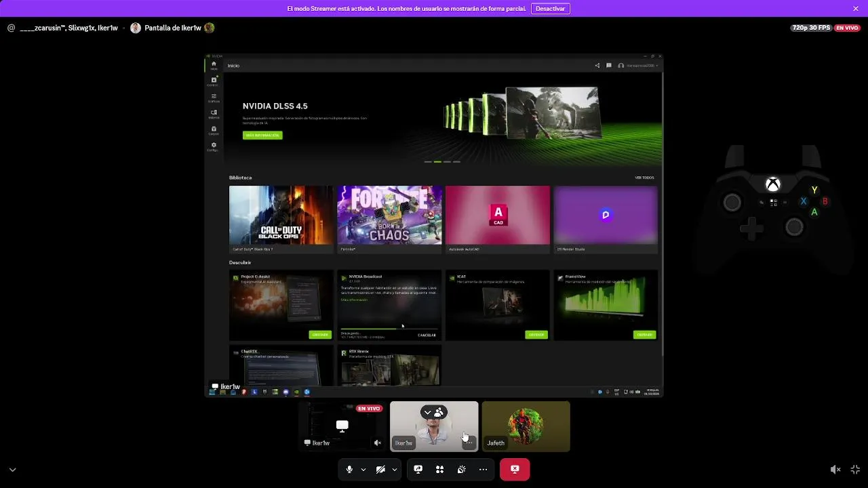Open NVIDIA app Gráficos sidebar icon
The height and width of the screenshot is (488, 868).
[214, 98]
